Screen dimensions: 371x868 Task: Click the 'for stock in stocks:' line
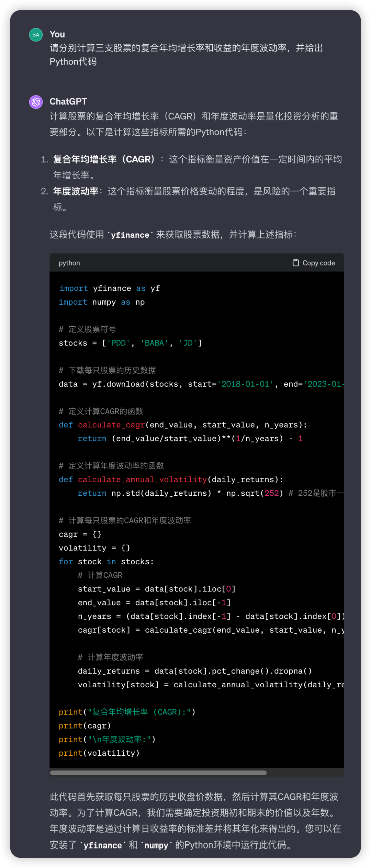106,562
